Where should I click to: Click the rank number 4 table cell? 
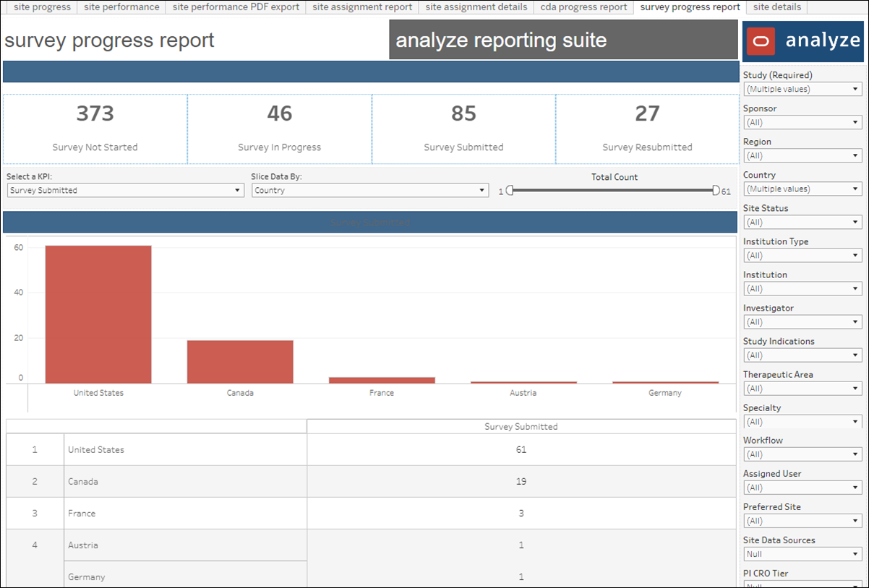coord(35,545)
